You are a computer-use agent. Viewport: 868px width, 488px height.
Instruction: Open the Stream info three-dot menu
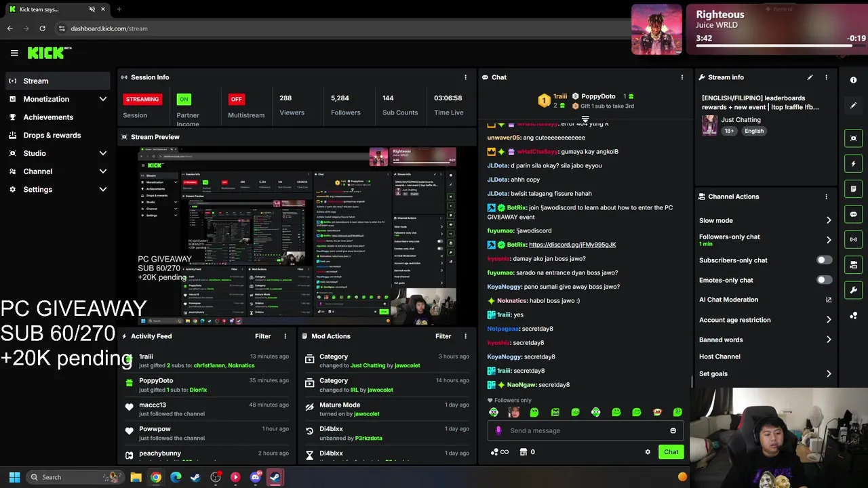826,77
